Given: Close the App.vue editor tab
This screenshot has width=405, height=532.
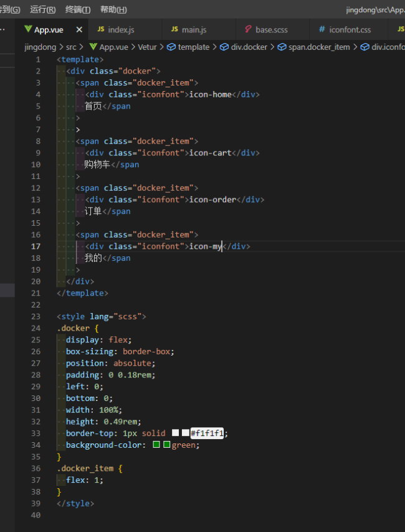Looking at the screenshot, I should [x=79, y=30].
